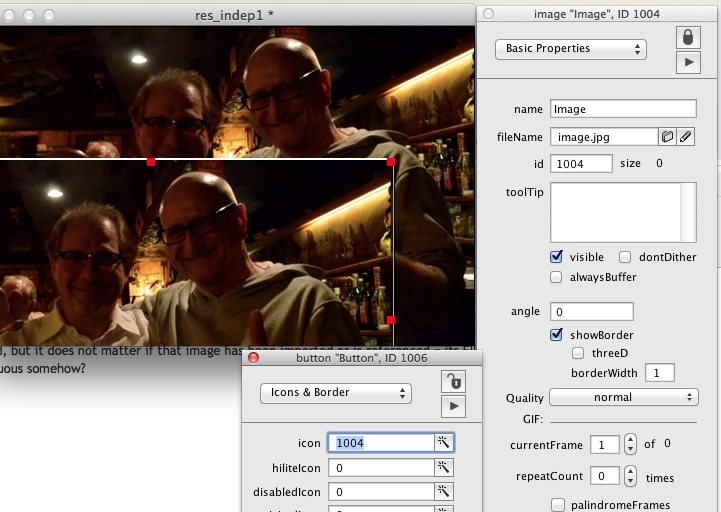
Task: Close the button inspector window
Action: click(253, 357)
